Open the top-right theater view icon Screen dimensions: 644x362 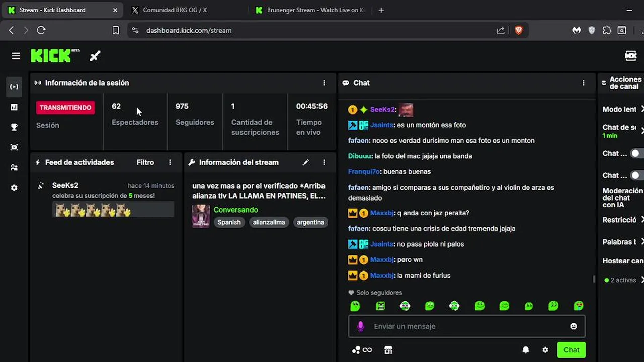631,56
